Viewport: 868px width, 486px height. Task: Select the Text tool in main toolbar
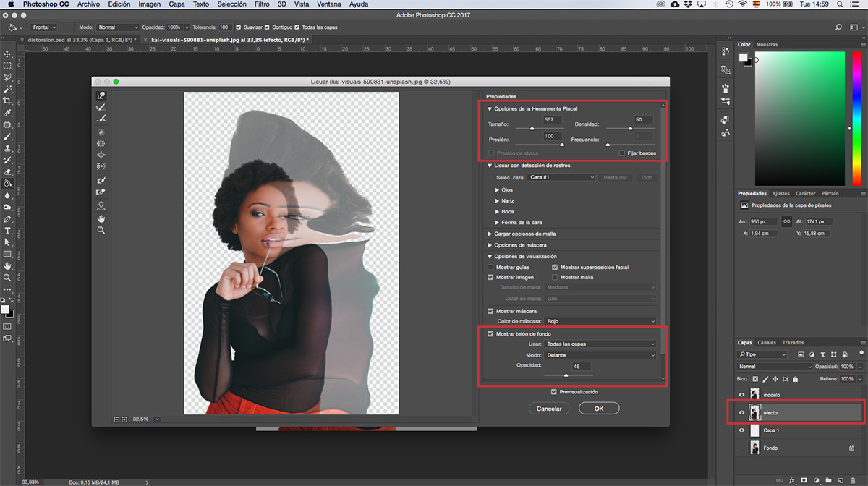7,230
